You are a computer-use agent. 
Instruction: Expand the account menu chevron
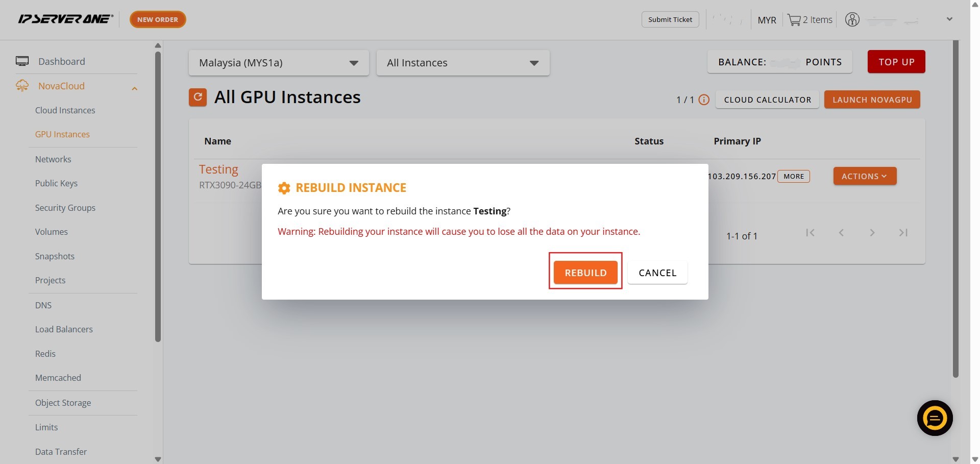(949, 19)
